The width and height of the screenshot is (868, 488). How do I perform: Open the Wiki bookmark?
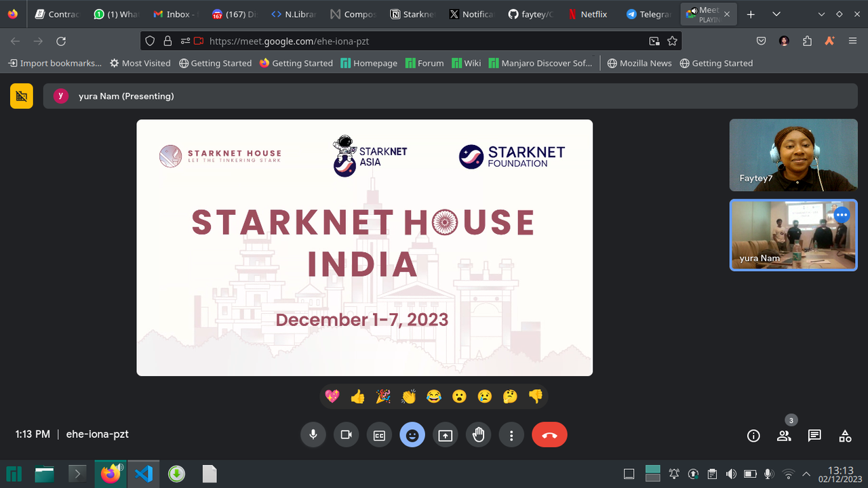467,63
